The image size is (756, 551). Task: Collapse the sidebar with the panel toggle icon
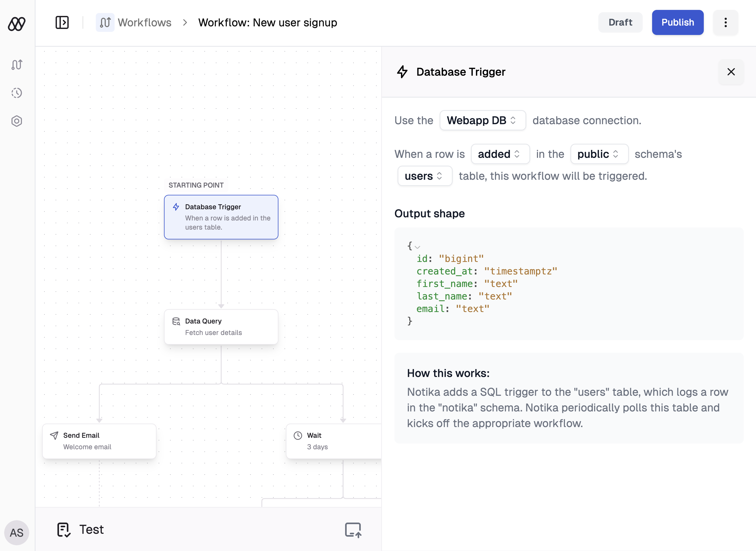click(x=62, y=22)
